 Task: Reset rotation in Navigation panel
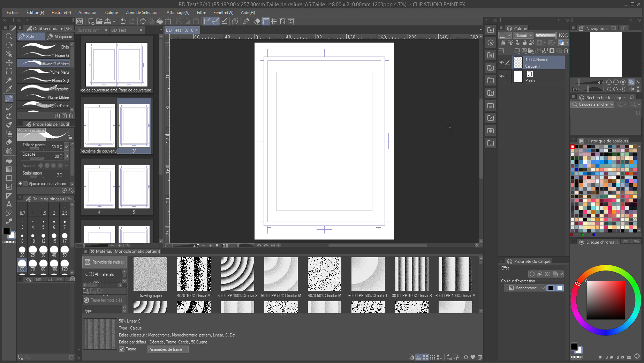[x=623, y=89]
